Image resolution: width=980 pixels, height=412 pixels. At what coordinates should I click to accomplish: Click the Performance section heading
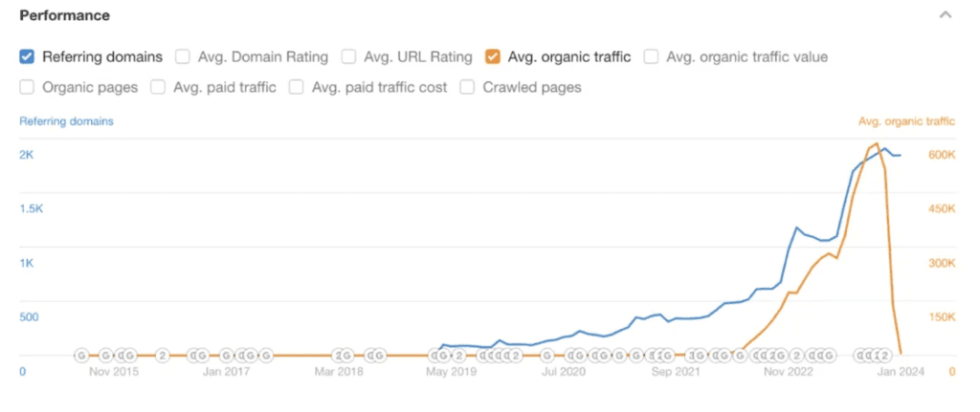click(x=64, y=15)
